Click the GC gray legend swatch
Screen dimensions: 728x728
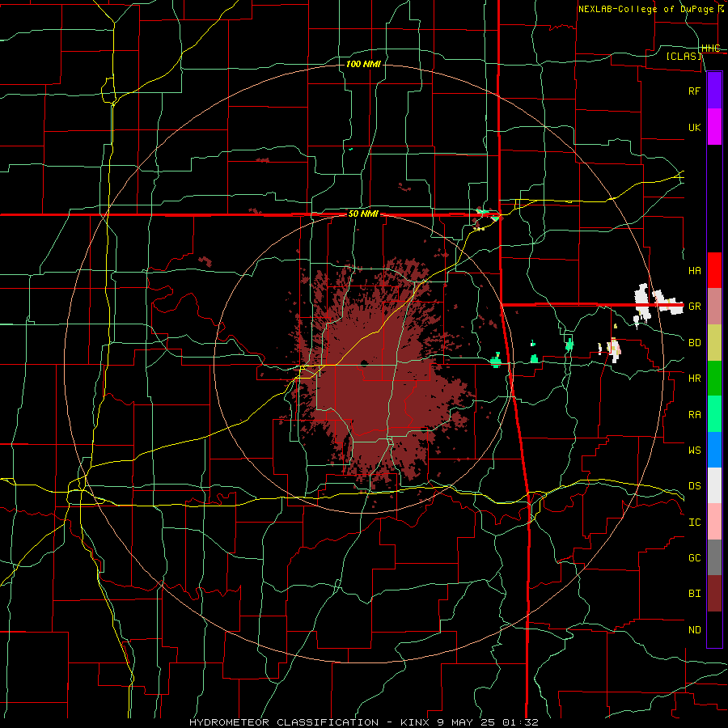pos(714,557)
